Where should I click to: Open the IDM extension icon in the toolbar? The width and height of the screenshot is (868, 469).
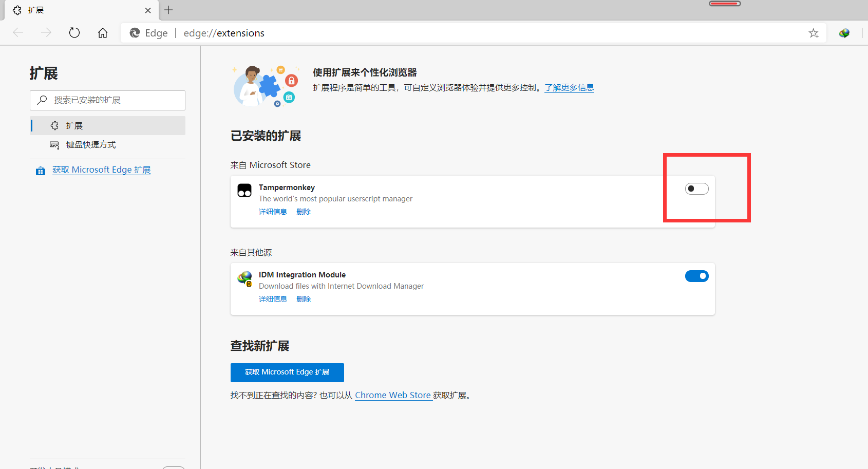pos(844,33)
